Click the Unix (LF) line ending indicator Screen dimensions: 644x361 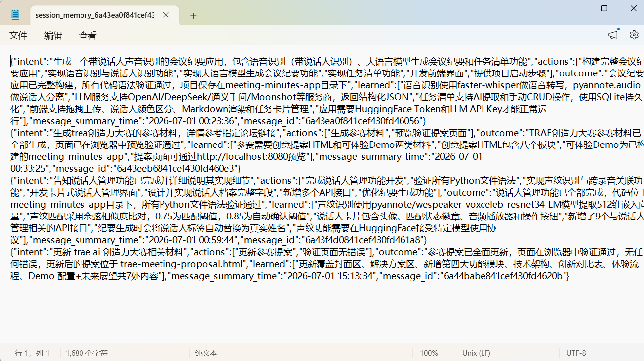pyautogui.click(x=476, y=353)
